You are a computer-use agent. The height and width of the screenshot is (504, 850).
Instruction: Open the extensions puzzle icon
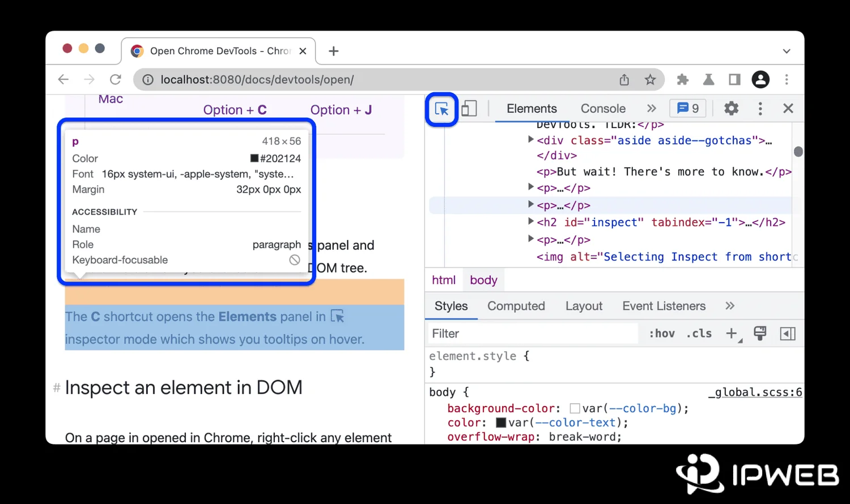point(682,80)
